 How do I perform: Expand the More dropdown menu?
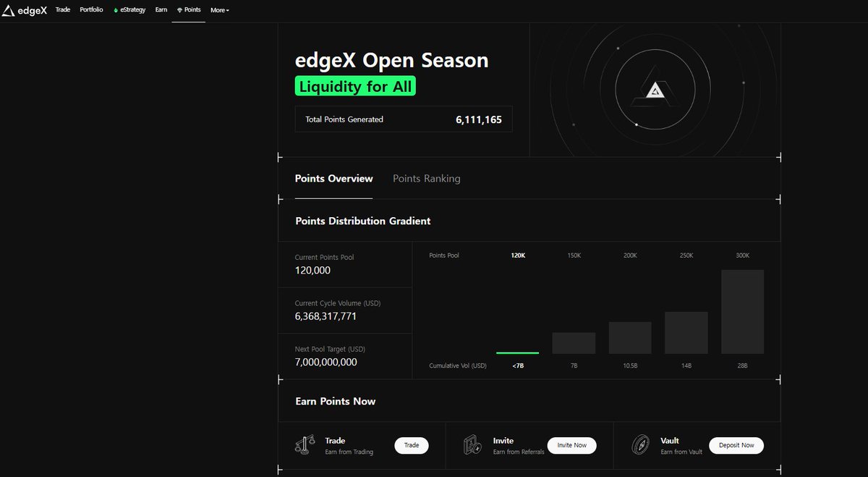pyautogui.click(x=220, y=10)
